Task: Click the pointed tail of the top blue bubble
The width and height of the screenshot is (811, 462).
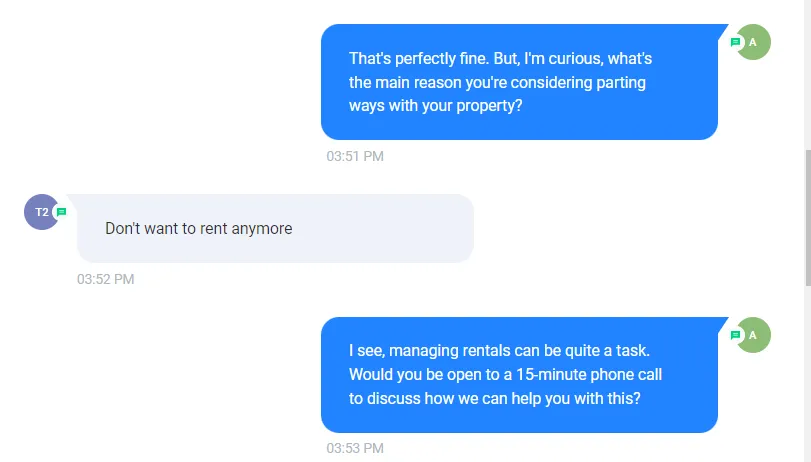Action: [722, 30]
